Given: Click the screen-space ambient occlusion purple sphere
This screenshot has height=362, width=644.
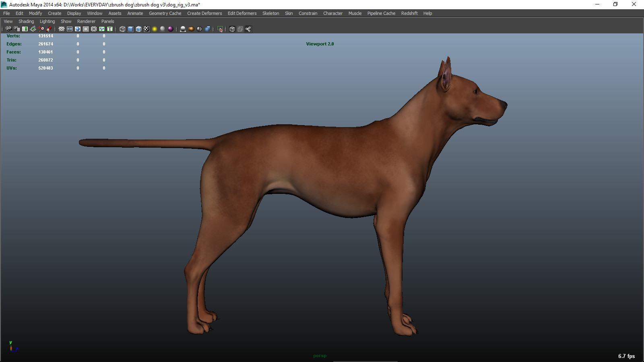Looking at the screenshot, I should click(x=171, y=29).
